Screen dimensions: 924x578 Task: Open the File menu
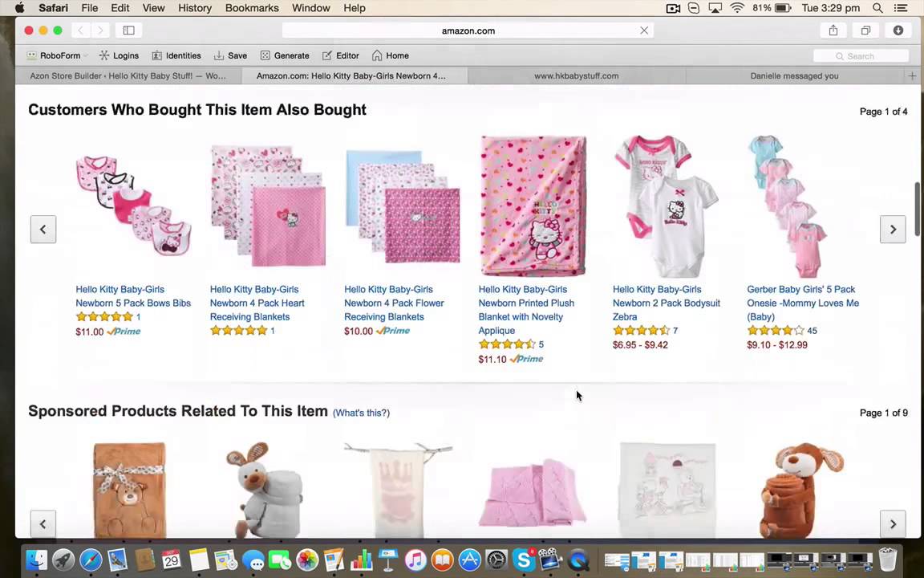[90, 8]
